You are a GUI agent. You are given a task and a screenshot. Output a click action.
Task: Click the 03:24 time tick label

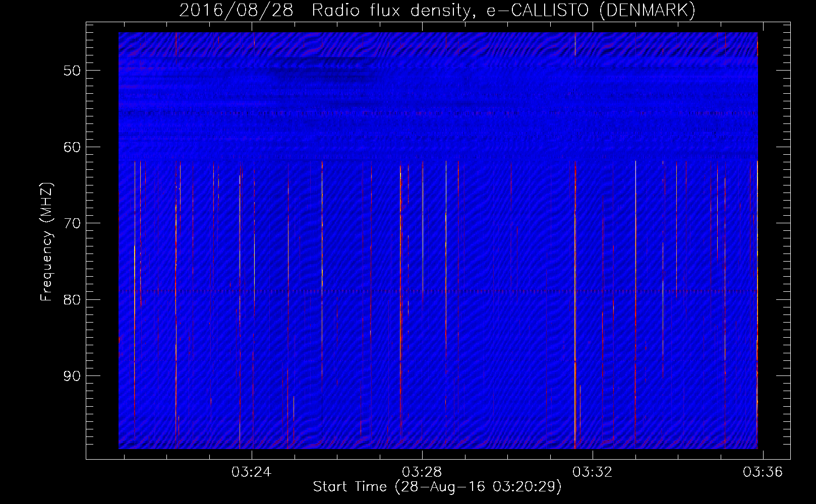(251, 472)
